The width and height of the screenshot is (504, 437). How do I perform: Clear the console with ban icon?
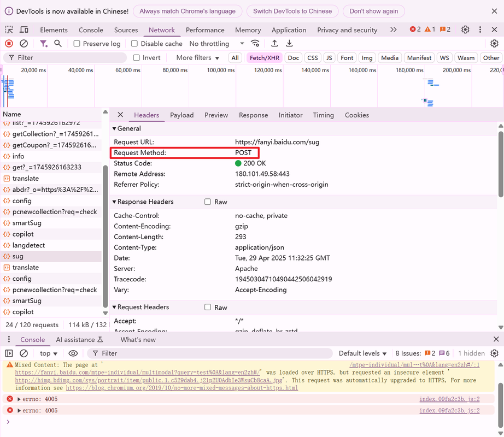pyautogui.click(x=24, y=353)
